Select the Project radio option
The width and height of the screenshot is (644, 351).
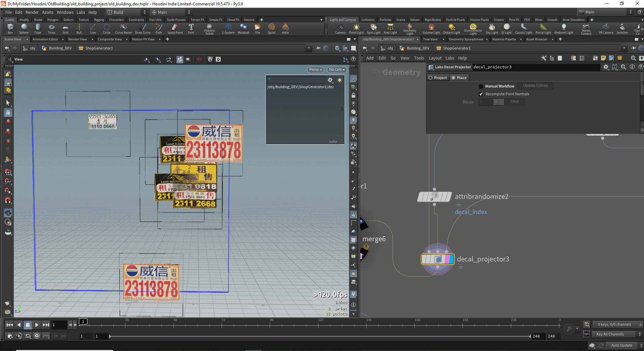(x=431, y=78)
